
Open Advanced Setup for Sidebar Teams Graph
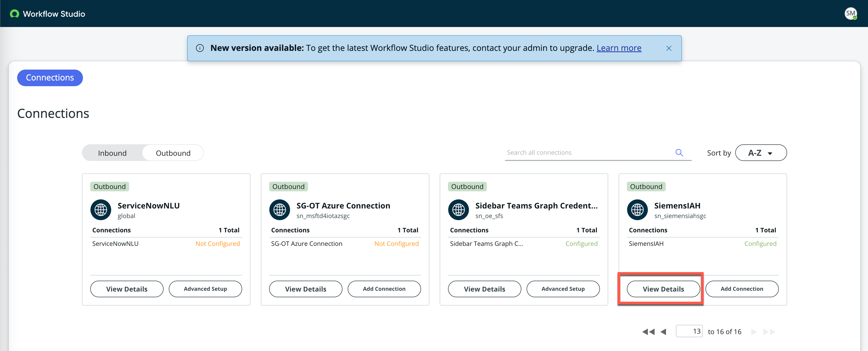coord(563,289)
